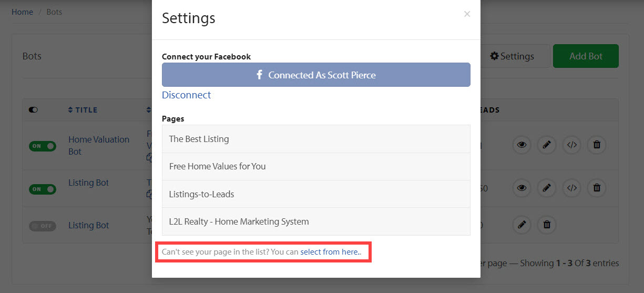Toggle off the Home Valuation Bot switch
The width and height of the screenshot is (644, 293).
point(43,146)
